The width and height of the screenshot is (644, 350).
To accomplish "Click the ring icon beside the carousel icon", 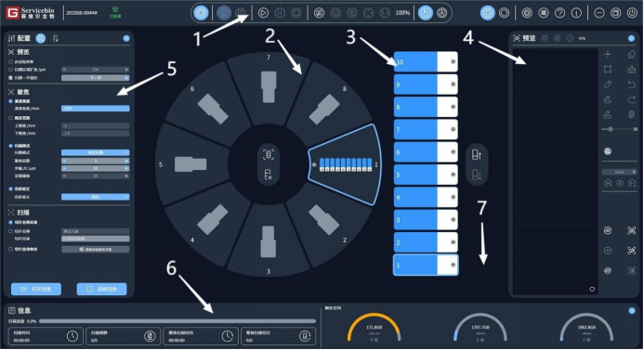I will (x=504, y=13).
